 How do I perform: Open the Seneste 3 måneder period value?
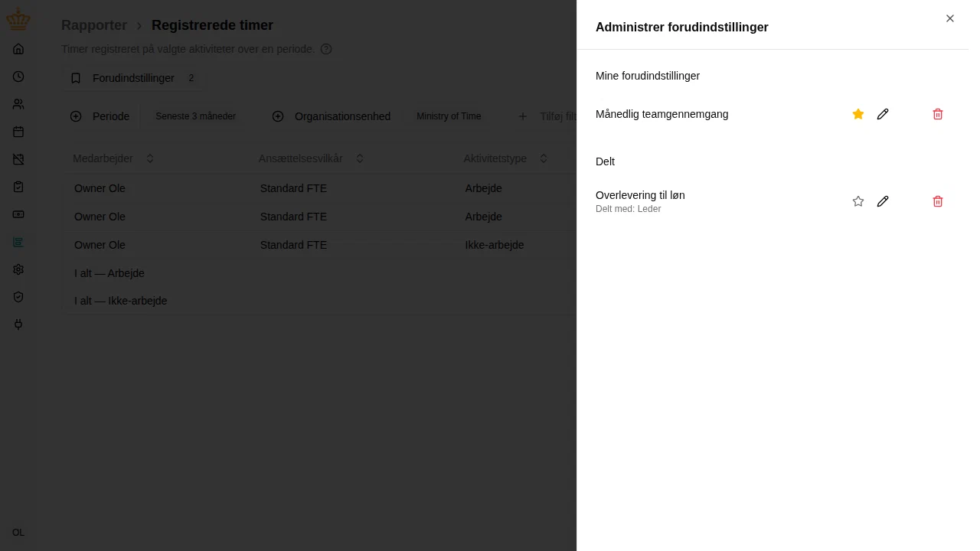coord(196,116)
